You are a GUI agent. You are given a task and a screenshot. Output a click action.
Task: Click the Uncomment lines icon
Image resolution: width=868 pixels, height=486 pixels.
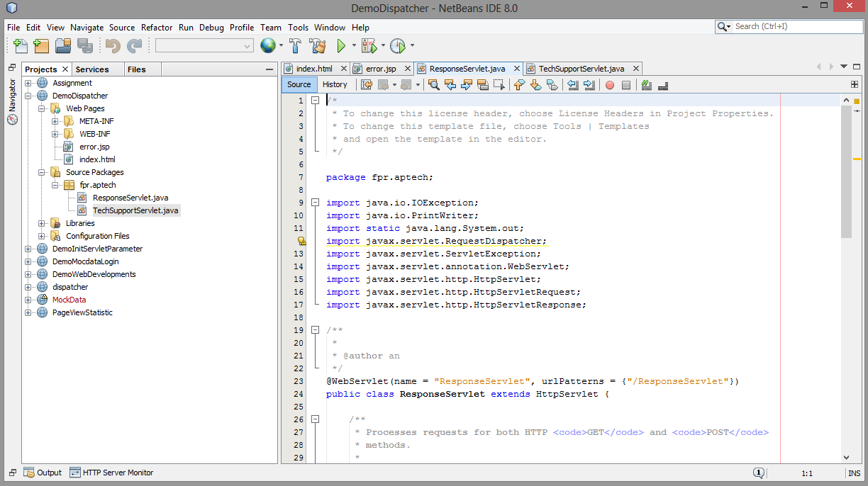[663, 85]
